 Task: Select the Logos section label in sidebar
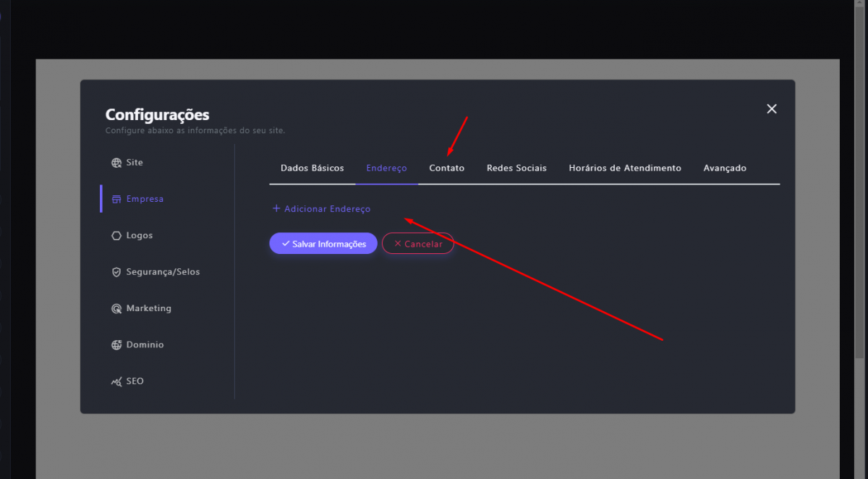coord(139,236)
